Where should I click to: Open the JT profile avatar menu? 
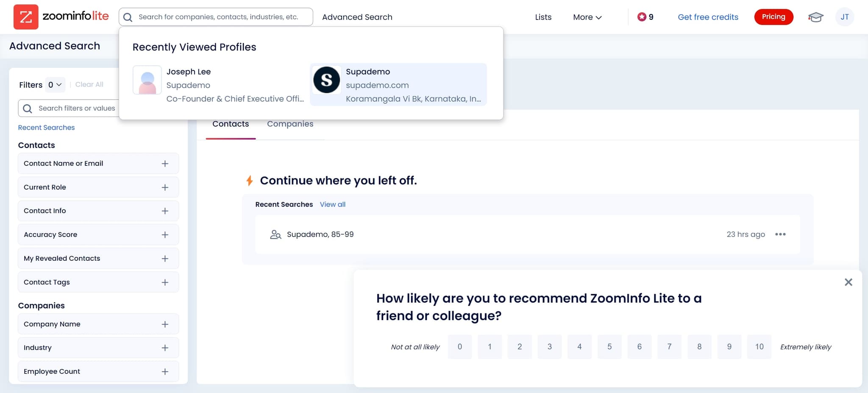coord(845,17)
